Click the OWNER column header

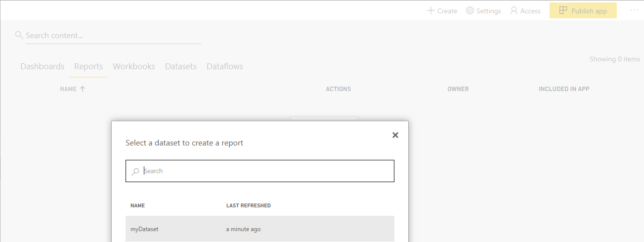458,89
